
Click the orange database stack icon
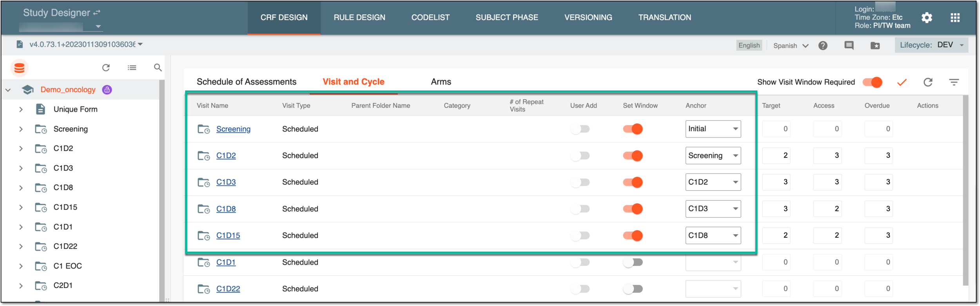click(x=19, y=68)
